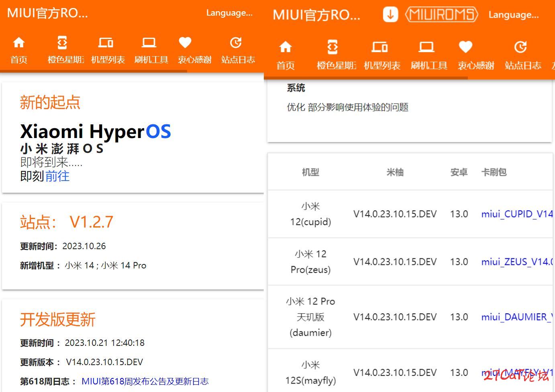Click MIUI官方RO... title in left header
Viewport: 555px width, 392px height.
(x=47, y=13)
